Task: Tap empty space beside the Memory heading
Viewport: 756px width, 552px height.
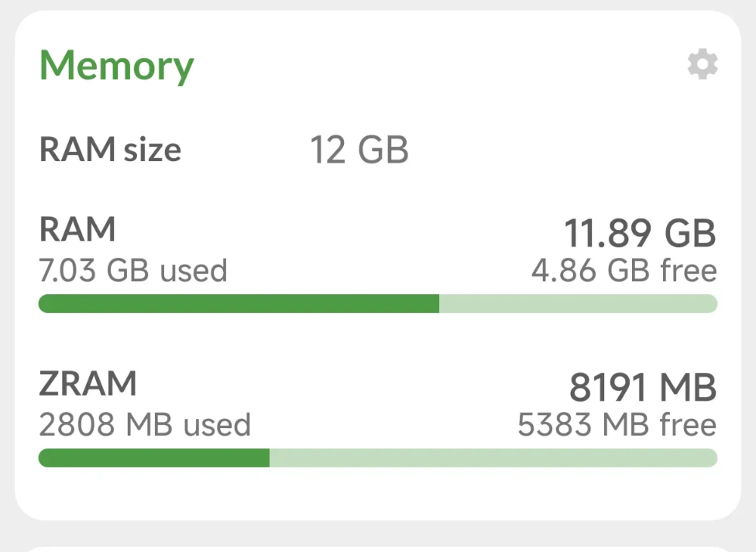Action: tap(434, 66)
